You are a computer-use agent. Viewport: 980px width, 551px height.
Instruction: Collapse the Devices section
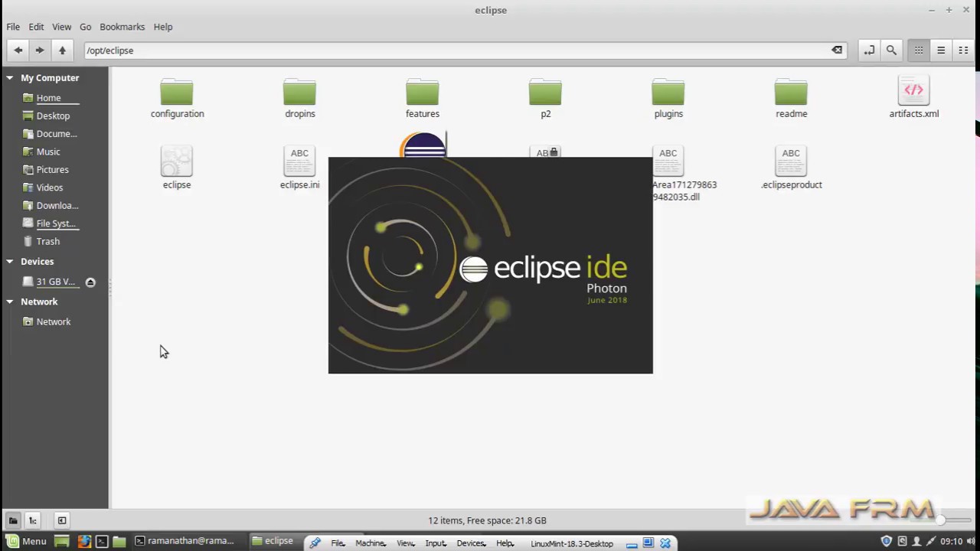point(10,262)
